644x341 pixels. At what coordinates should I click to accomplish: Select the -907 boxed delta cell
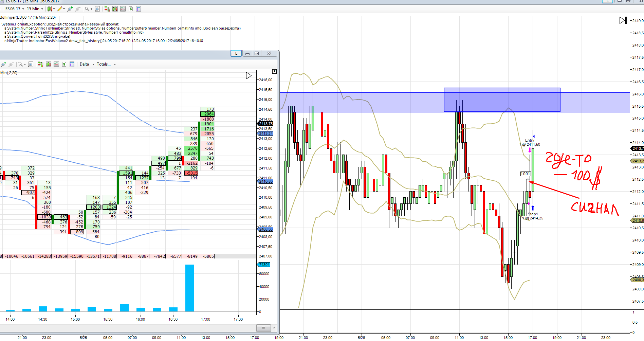(x=28, y=193)
